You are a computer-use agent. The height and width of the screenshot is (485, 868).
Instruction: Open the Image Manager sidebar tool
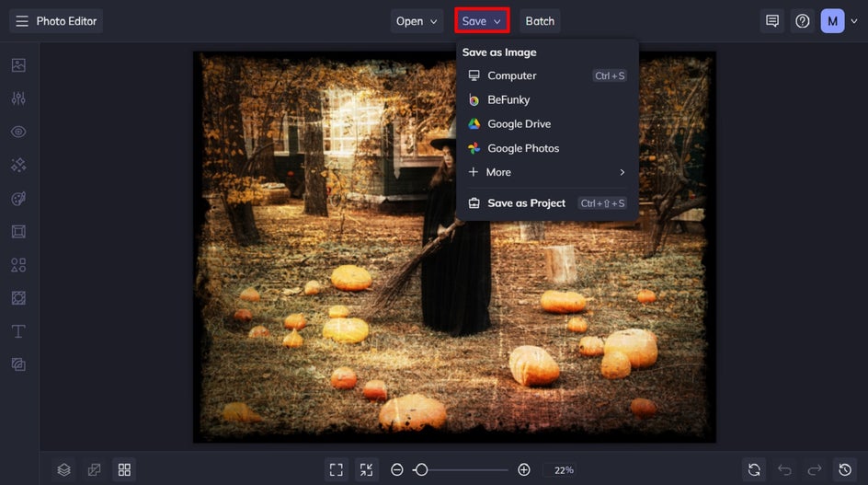(x=18, y=65)
